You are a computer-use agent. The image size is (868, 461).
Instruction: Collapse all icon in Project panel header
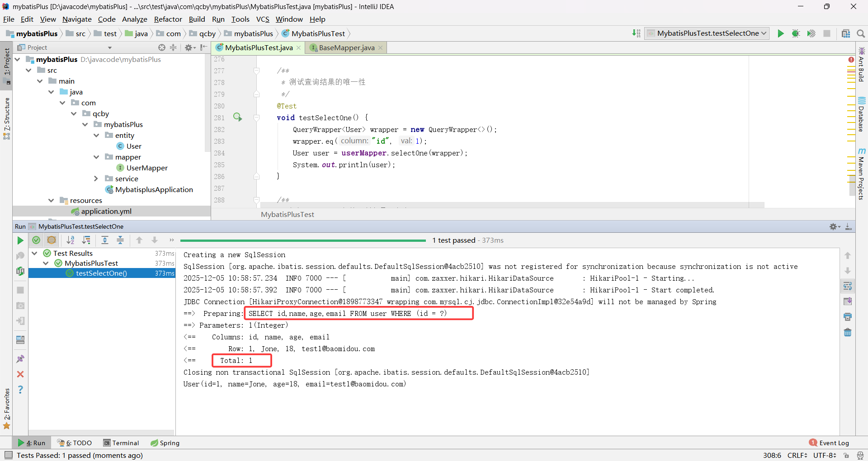[173, 47]
